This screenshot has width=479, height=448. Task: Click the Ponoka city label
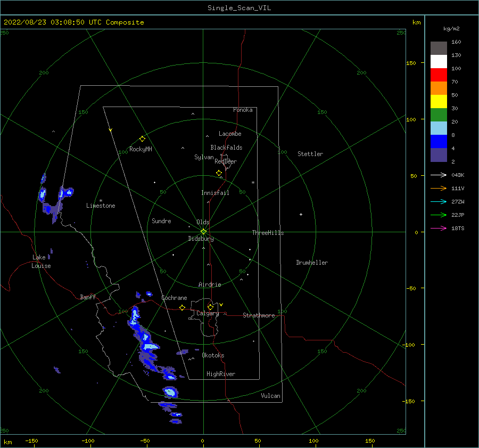click(243, 110)
